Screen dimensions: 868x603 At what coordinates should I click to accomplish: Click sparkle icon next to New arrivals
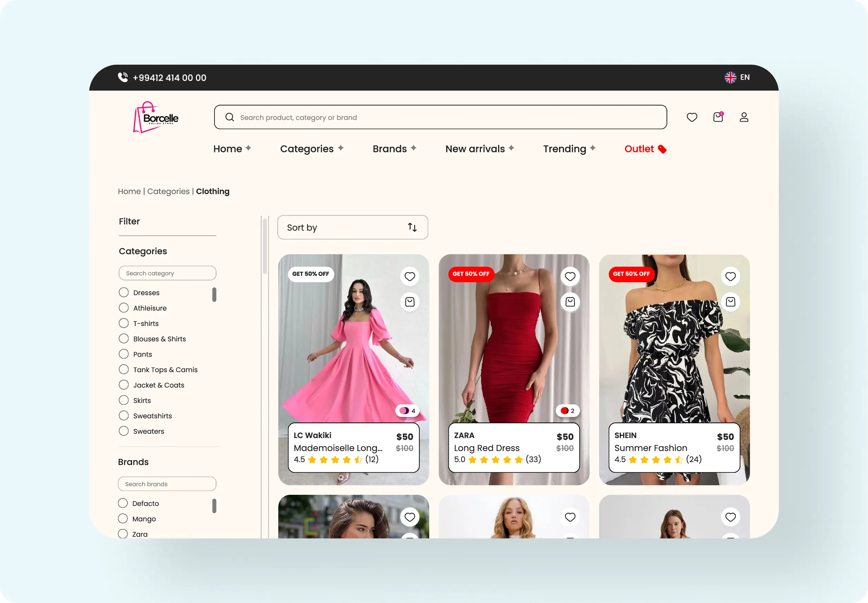[511, 148]
